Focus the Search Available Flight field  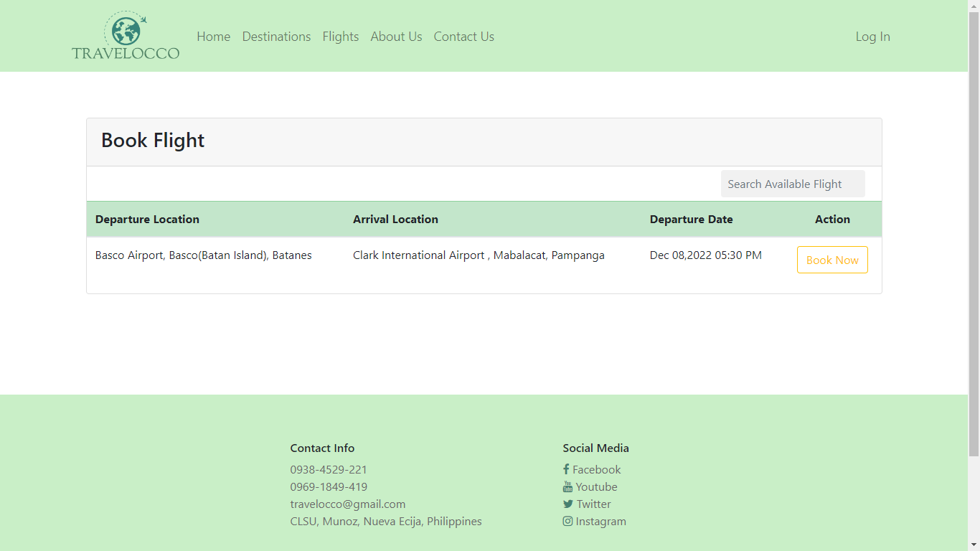792,184
